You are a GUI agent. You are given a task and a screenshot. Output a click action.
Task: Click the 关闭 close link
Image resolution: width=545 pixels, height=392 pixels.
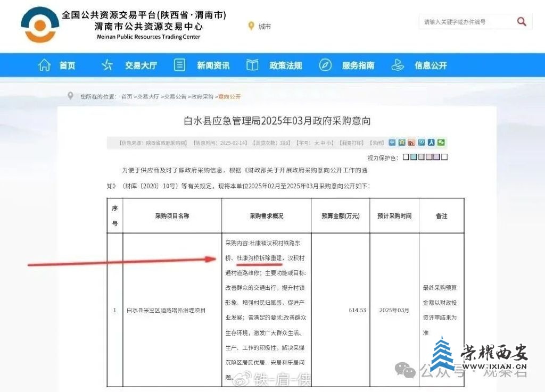pos(377,143)
